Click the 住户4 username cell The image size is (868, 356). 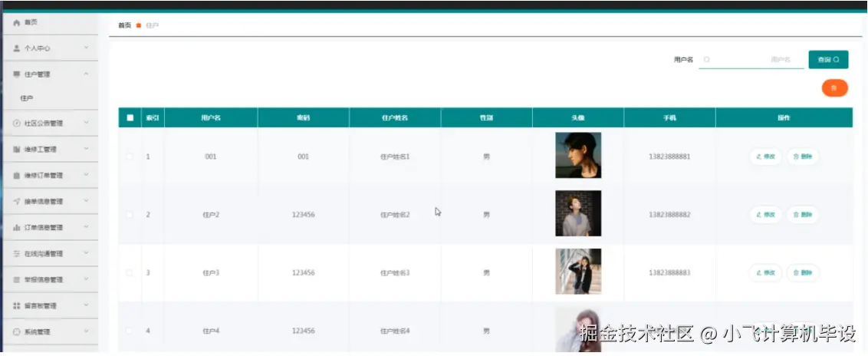click(211, 331)
